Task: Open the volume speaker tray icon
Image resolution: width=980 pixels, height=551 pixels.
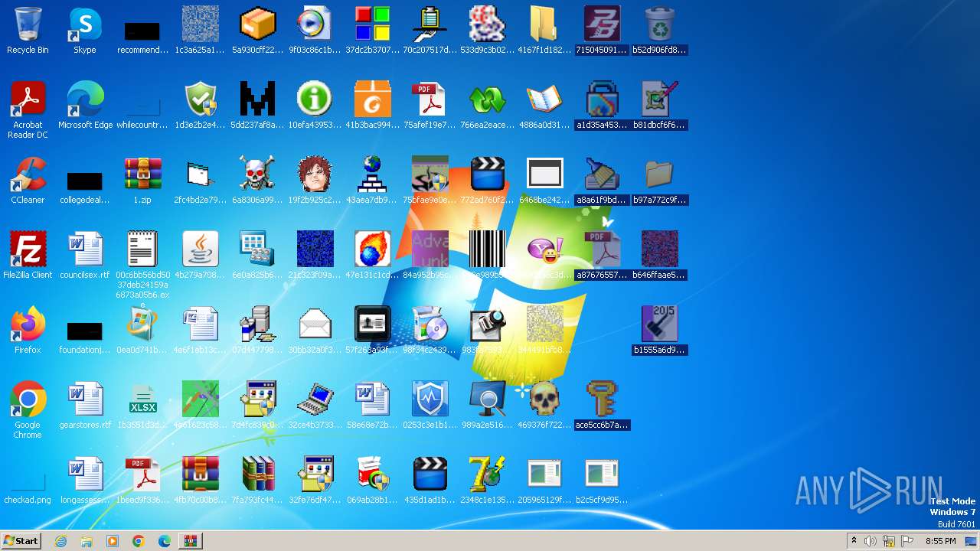Action: pos(871,541)
